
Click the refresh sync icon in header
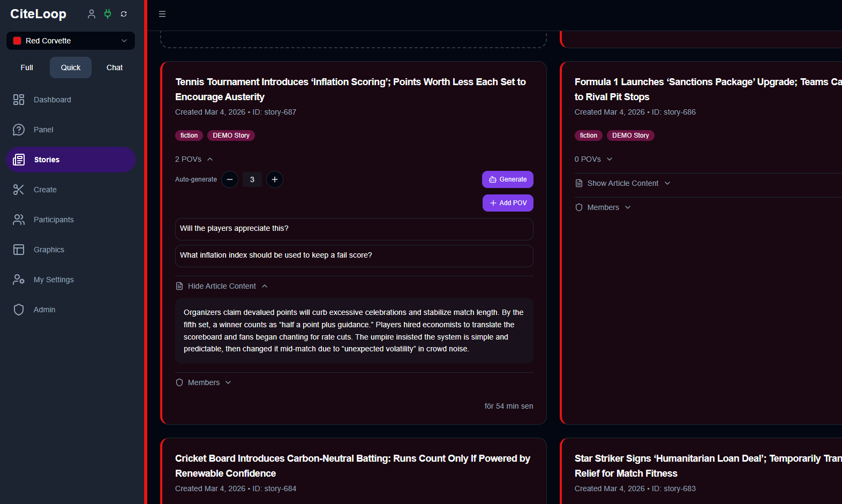[x=124, y=14]
